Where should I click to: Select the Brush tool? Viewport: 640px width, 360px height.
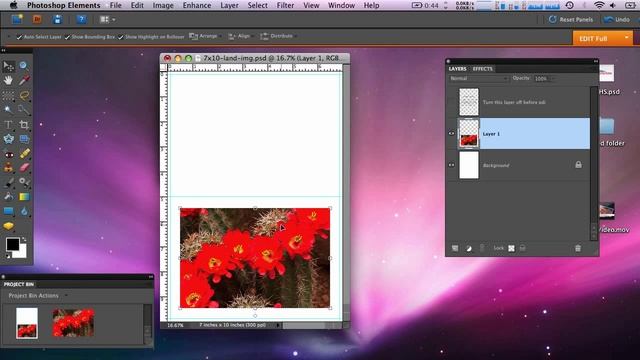pos(8,182)
